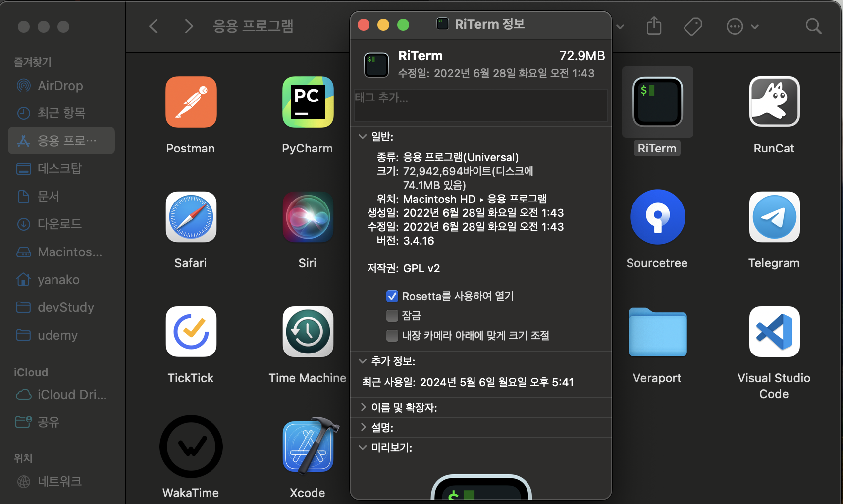Click the 태그 추가 input field
The width and height of the screenshot is (843, 504).
click(480, 105)
